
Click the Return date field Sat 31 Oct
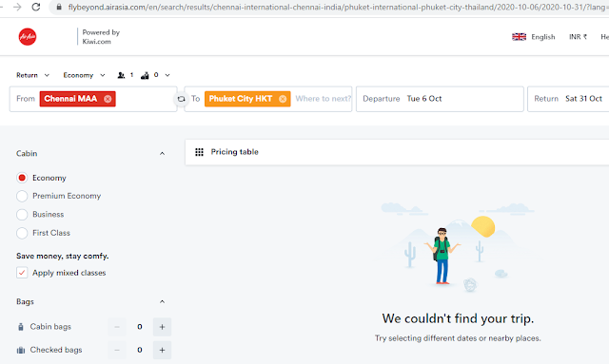[x=568, y=99]
